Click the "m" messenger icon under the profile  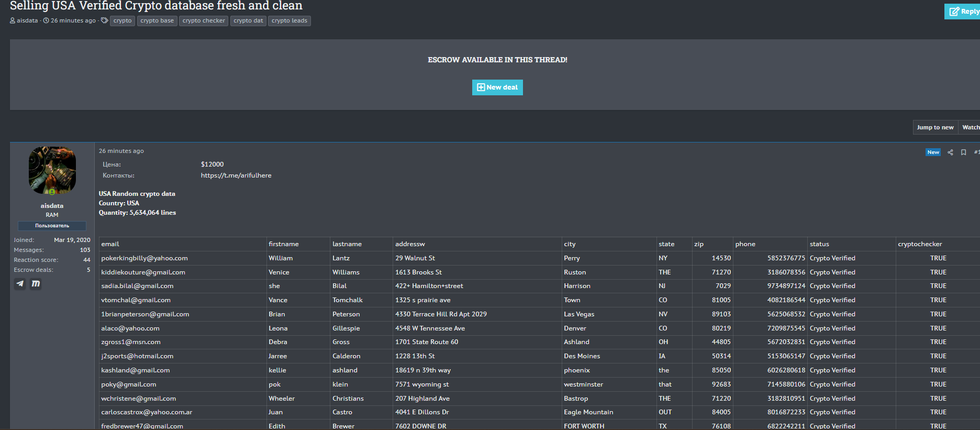coord(36,284)
